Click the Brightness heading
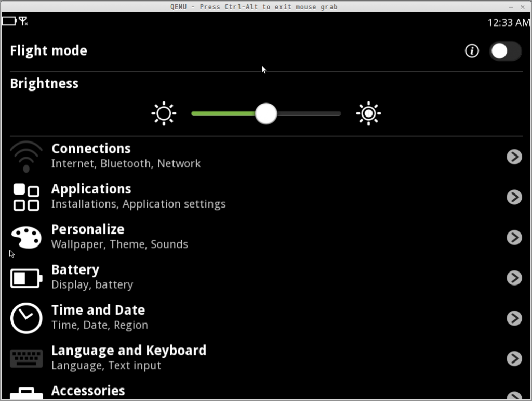532x401 pixels. [x=44, y=84]
